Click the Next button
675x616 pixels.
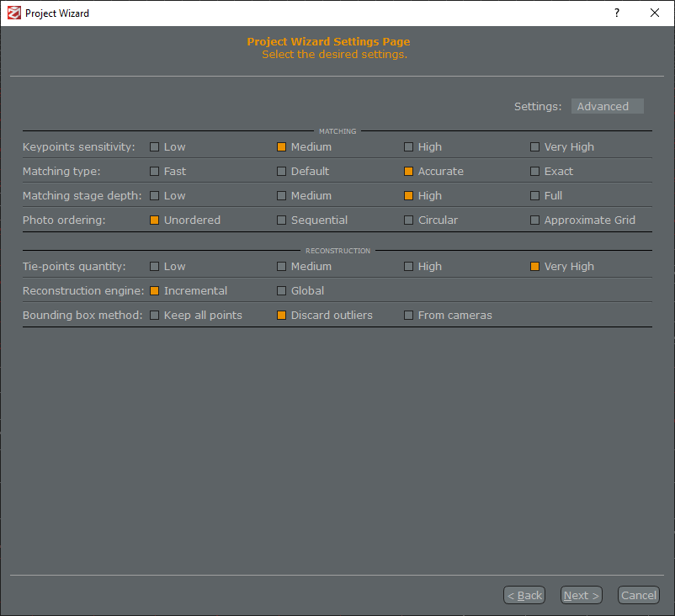(581, 595)
